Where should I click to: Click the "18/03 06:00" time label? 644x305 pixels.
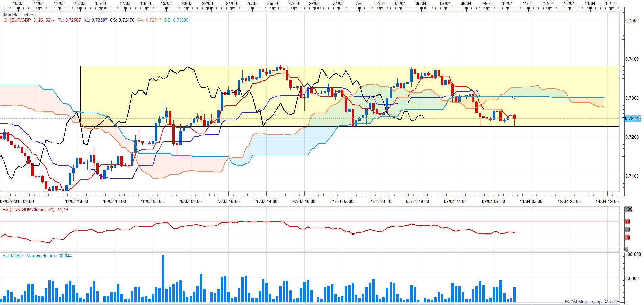point(152,201)
